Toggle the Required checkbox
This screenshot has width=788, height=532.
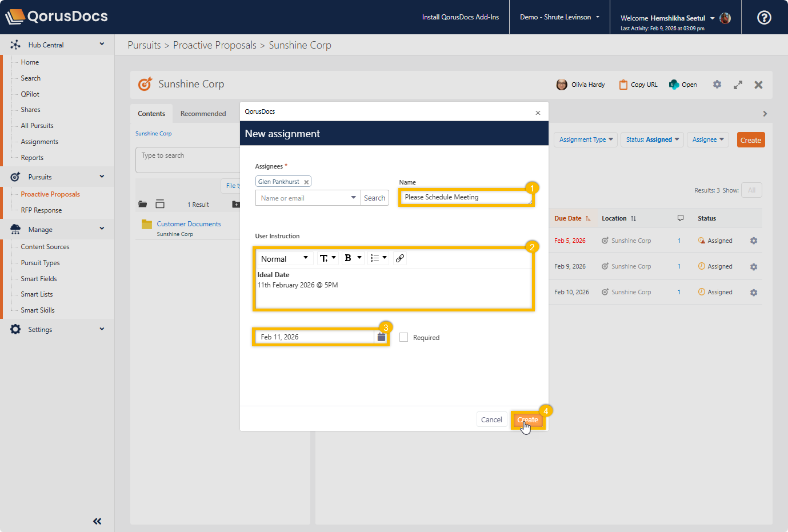pyautogui.click(x=404, y=337)
